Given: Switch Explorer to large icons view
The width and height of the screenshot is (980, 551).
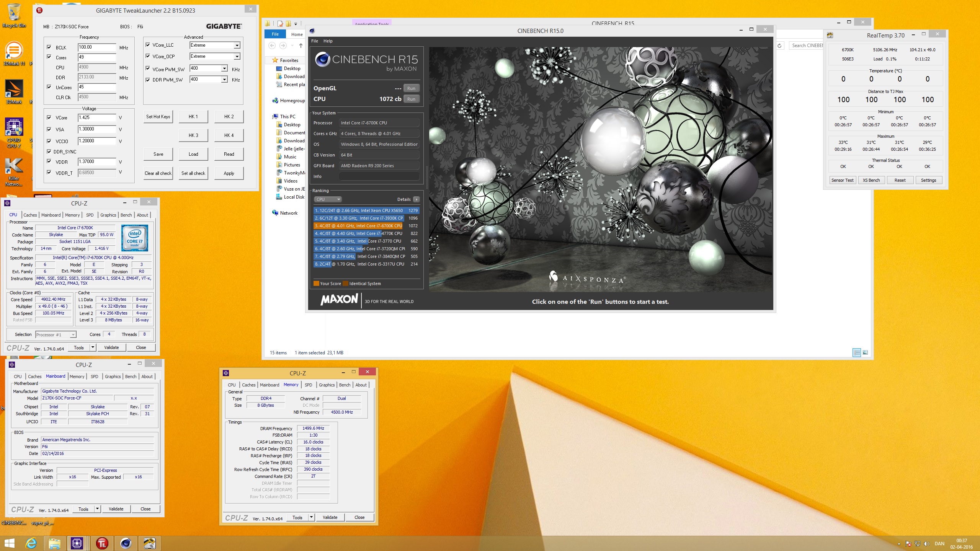Looking at the screenshot, I should click(865, 352).
